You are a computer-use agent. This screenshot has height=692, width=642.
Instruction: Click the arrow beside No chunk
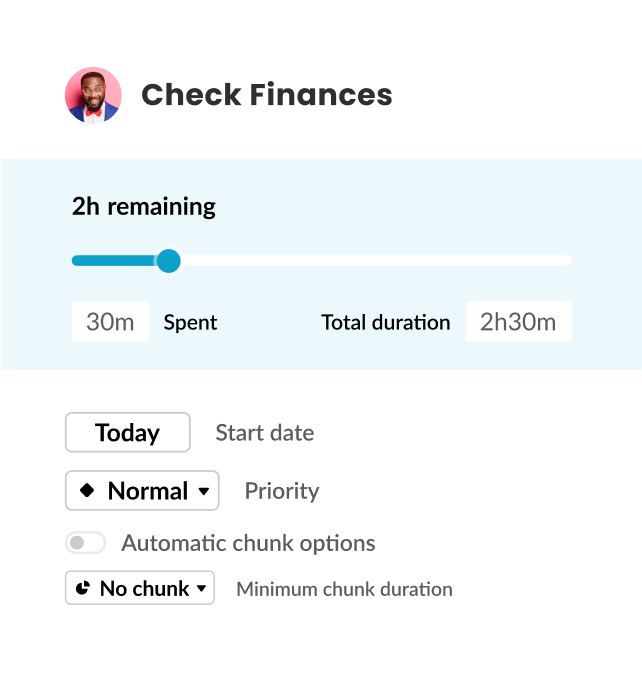click(201, 589)
